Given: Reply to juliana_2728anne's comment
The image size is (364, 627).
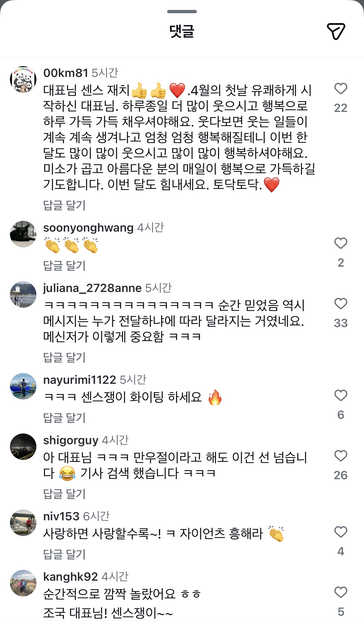Looking at the screenshot, I should [x=64, y=358].
